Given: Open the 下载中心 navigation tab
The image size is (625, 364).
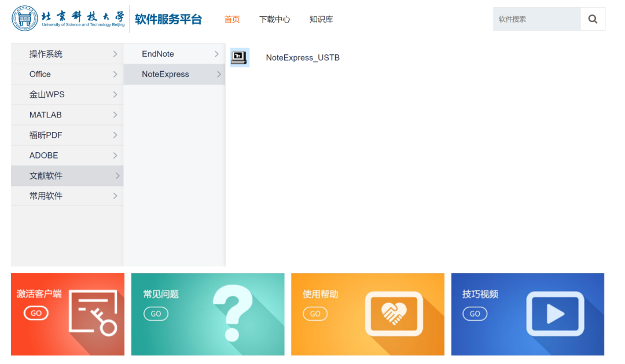Looking at the screenshot, I should 275,19.
